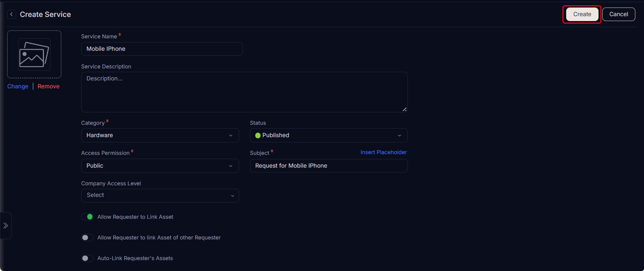This screenshot has width=644, height=271.
Task: Click the Subject input field
Action: [x=329, y=166]
